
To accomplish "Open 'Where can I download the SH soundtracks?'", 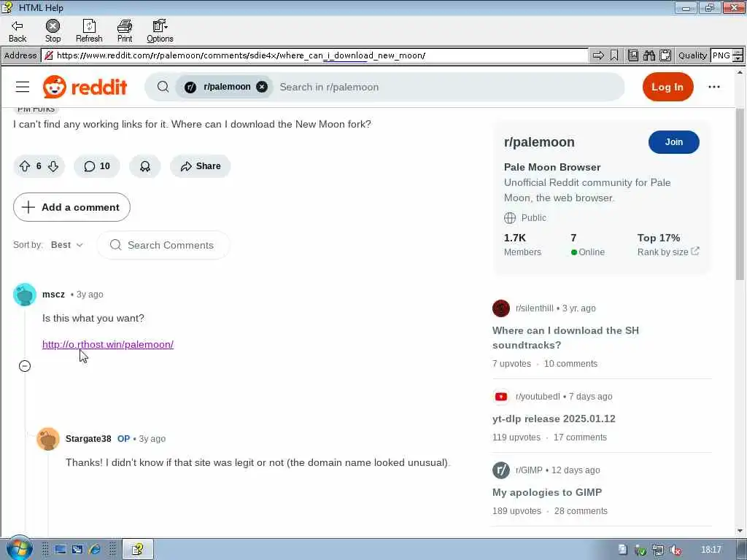I will pyautogui.click(x=565, y=338).
